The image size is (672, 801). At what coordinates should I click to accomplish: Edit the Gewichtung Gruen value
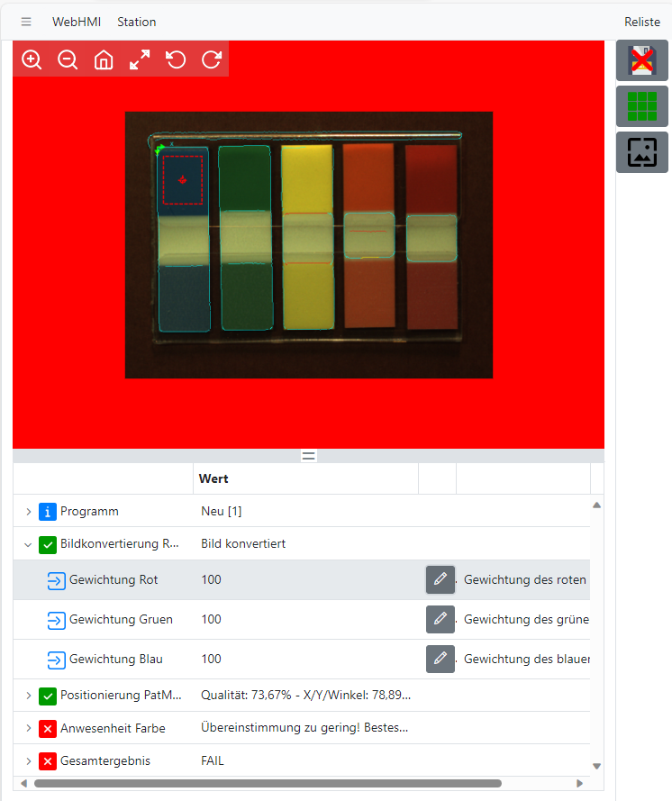point(440,620)
